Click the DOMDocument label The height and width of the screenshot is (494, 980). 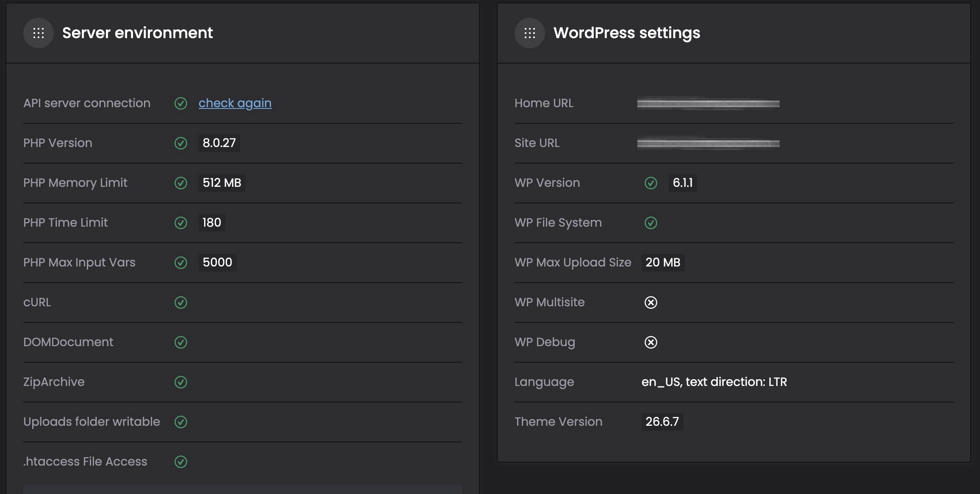68,342
